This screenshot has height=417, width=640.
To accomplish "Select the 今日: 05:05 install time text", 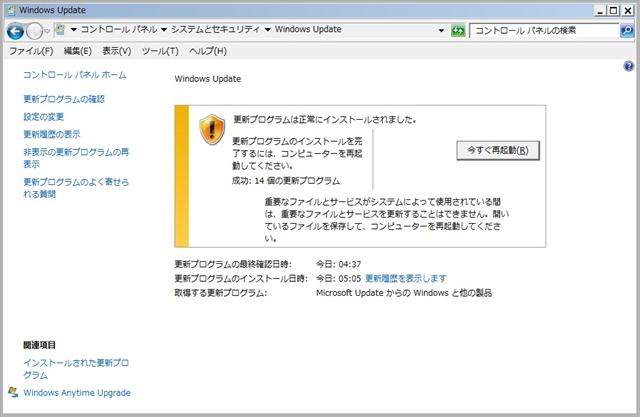I will coord(338,278).
